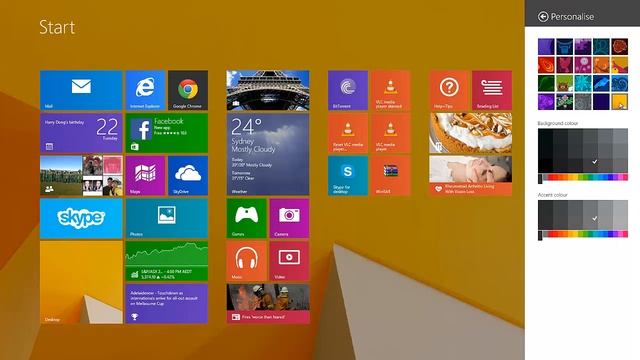Viewport: 640px width, 360px height.
Task: Launch the WinRAR tile
Action: click(x=390, y=176)
